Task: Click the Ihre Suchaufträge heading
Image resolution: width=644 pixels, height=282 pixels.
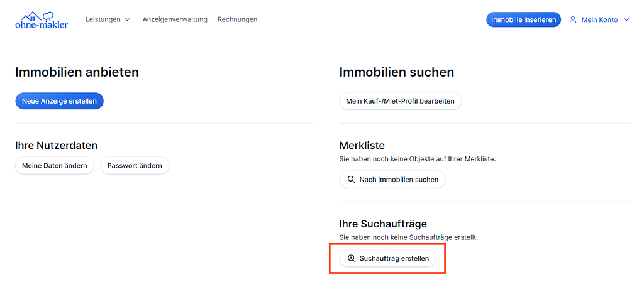Action: tap(383, 224)
